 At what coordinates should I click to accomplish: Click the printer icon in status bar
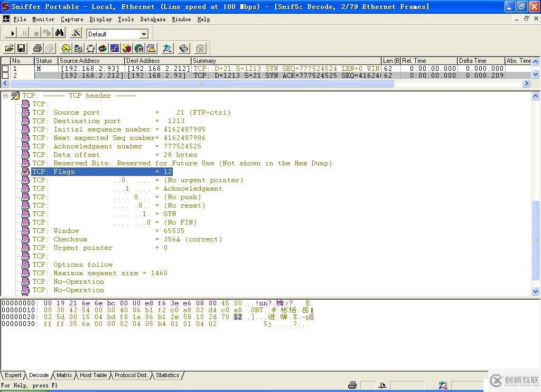[x=352, y=385]
